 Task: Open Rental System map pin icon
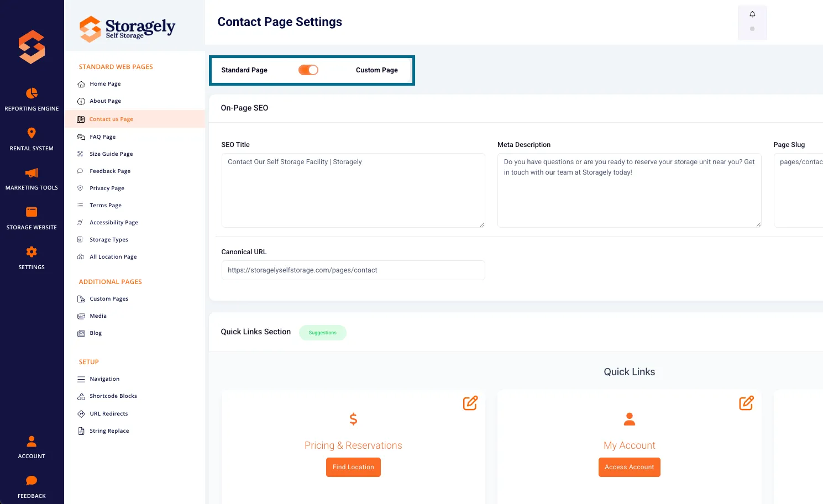click(x=32, y=133)
